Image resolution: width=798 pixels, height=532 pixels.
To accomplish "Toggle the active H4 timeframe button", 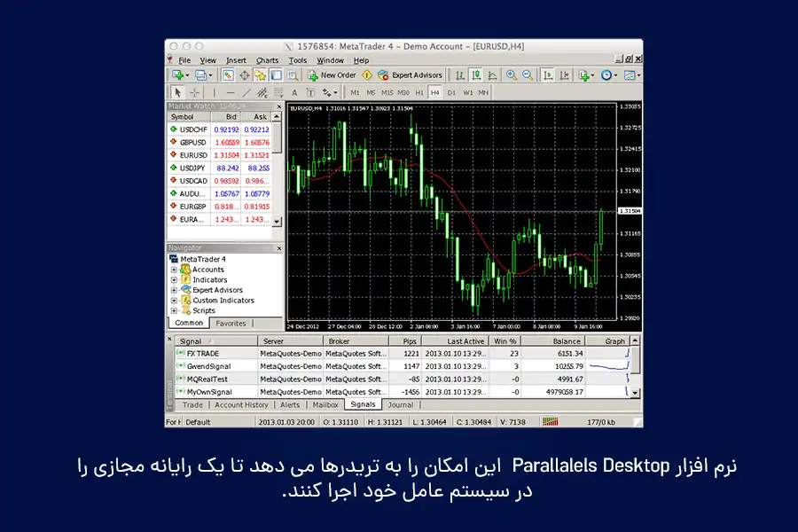I will click(434, 92).
